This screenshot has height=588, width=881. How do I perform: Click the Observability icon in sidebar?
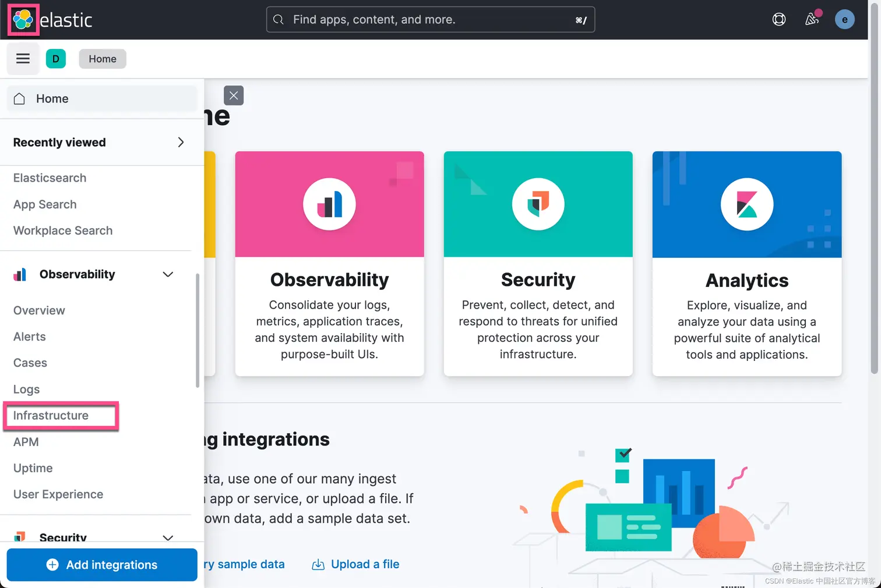(x=20, y=274)
